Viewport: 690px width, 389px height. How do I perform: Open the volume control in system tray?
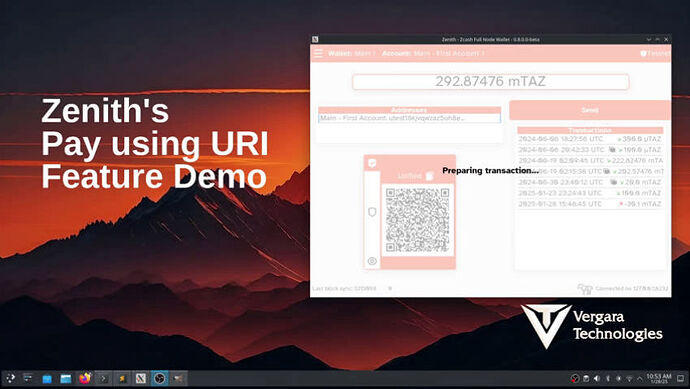pyautogui.click(x=597, y=378)
